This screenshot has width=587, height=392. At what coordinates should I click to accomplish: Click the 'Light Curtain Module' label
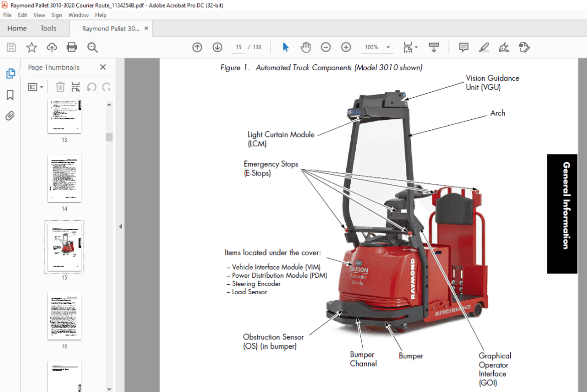coord(281,135)
